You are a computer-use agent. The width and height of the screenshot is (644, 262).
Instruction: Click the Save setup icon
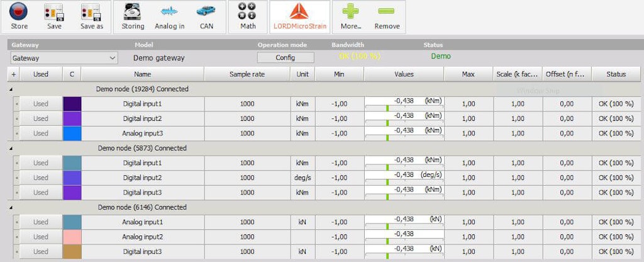(x=54, y=11)
